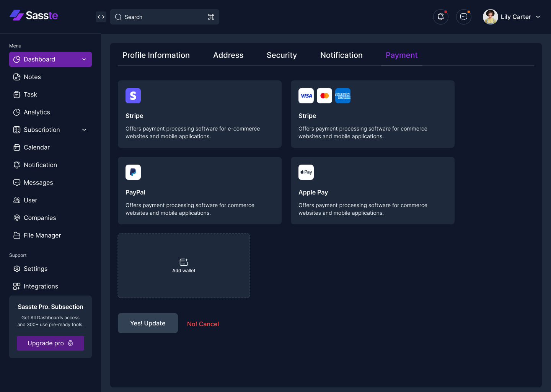Switch to the Address tab

[x=228, y=55]
